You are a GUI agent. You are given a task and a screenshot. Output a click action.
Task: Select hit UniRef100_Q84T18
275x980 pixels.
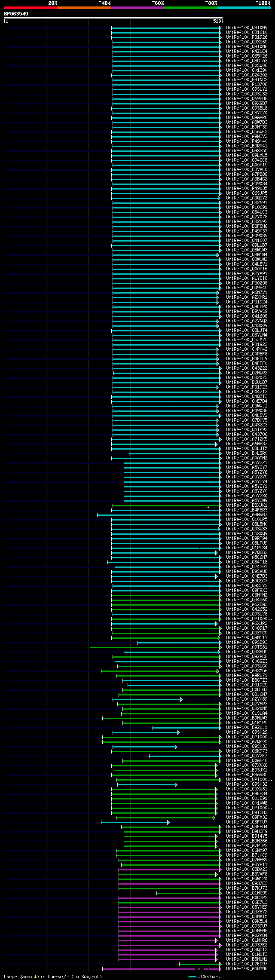click(x=247, y=562)
